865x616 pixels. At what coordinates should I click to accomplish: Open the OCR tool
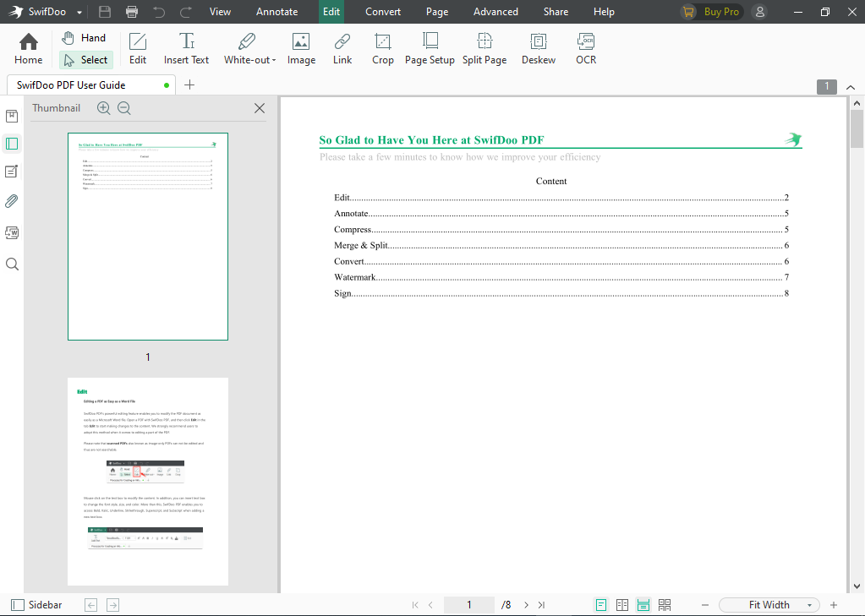tap(585, 48)
